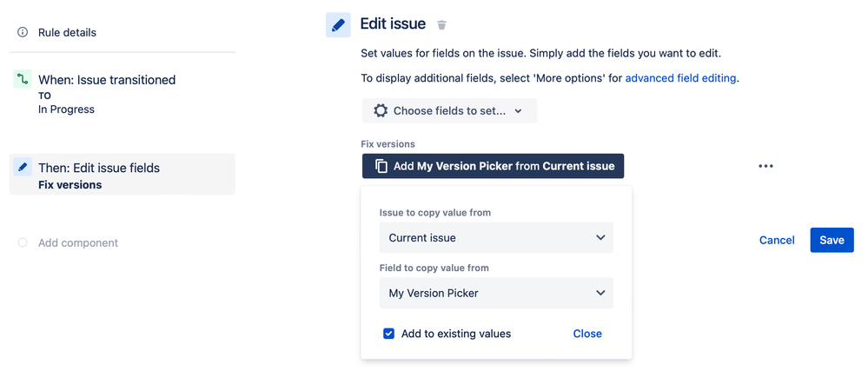
Task: Click the large Edit issue pencil icon
Action: (x=338, y=25)
